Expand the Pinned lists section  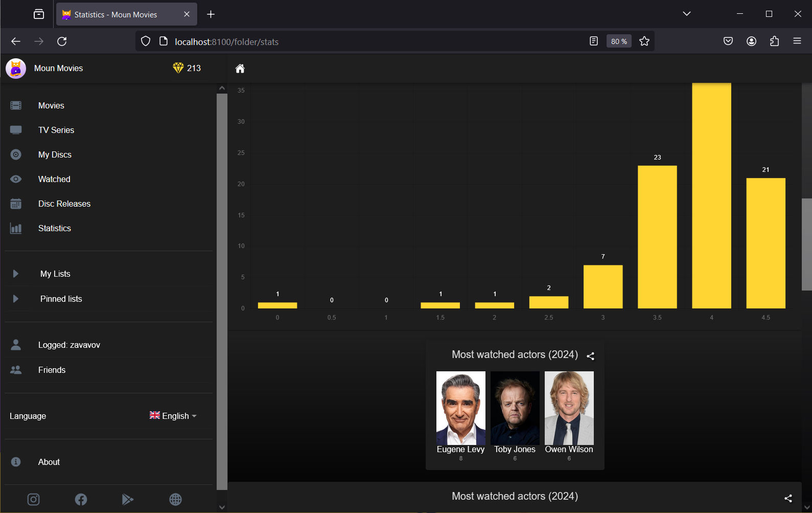click(x=16, y=299)
